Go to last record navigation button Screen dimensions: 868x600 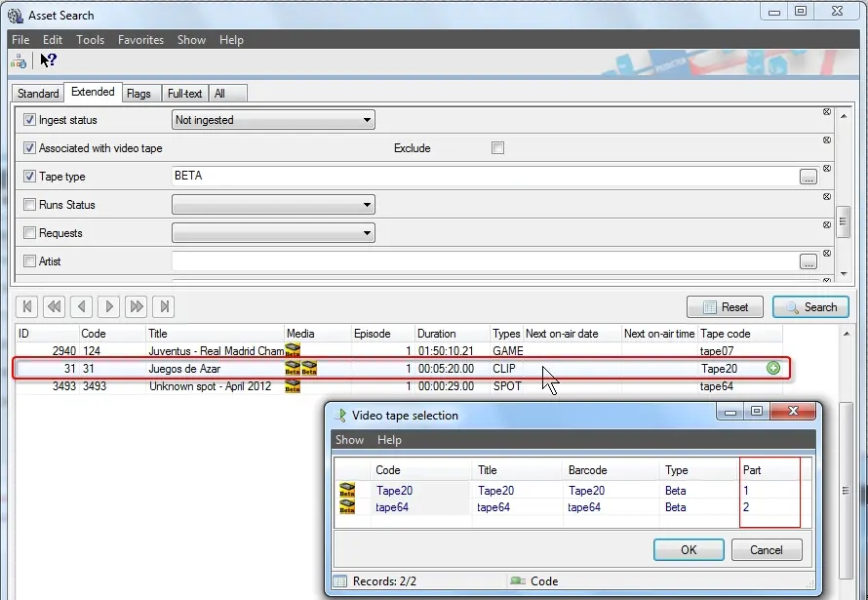165,306
